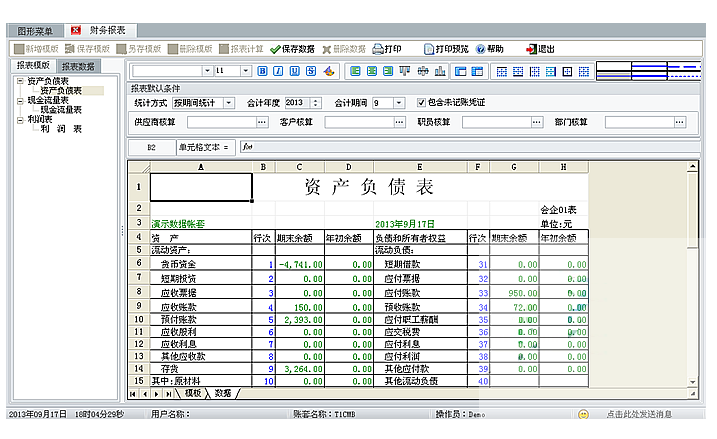Toggle Strikethrough formatting icon
This screenshot has height=439, width=717.
pyautogui.click(x=311, y=71)
